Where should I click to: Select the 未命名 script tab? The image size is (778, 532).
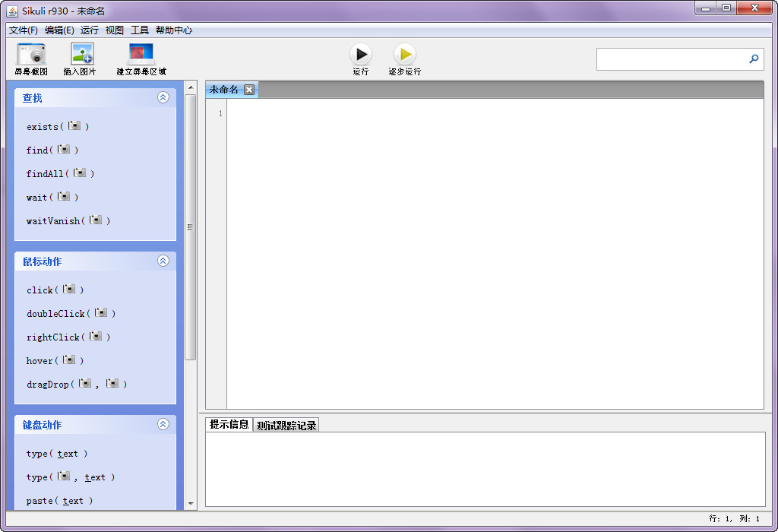tap(224, 90)
